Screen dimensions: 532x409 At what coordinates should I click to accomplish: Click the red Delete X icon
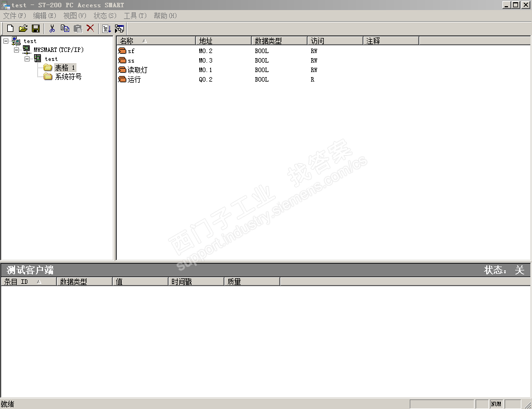[90, 28]
